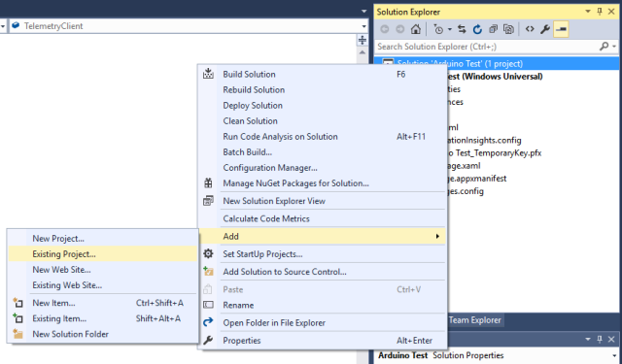Click the New Item icon in Add submenu

(x=17, y=303)
